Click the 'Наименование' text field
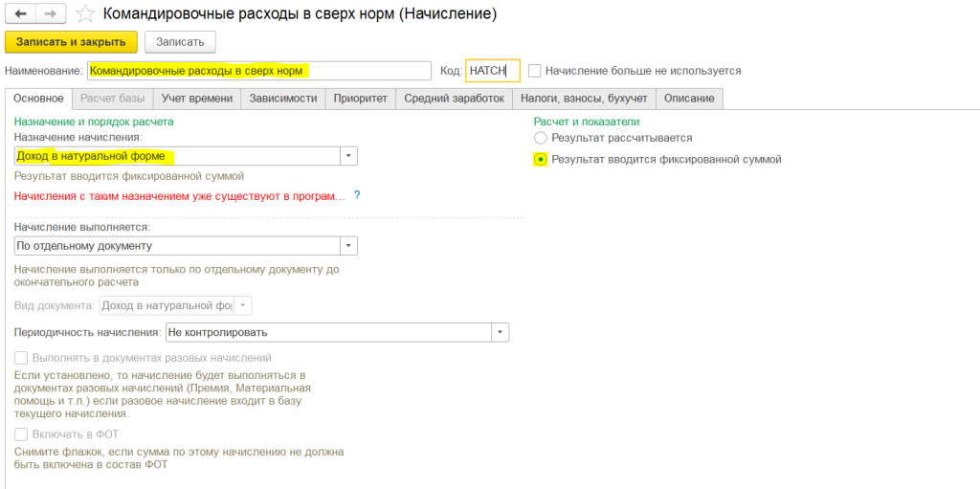The width and height of the screenshot is (980, 489). [x=258, y=71]
